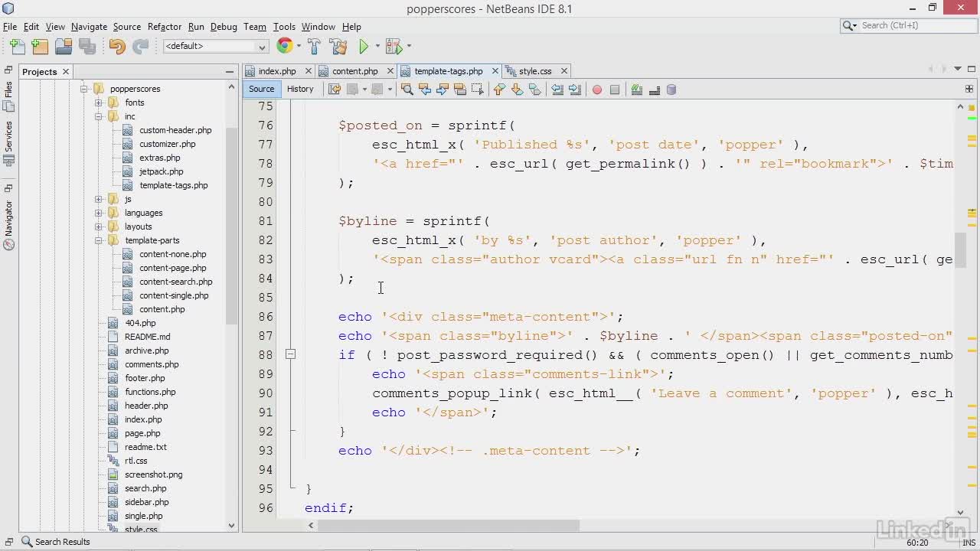Click the Shift Line Right icon

(575, 90)
